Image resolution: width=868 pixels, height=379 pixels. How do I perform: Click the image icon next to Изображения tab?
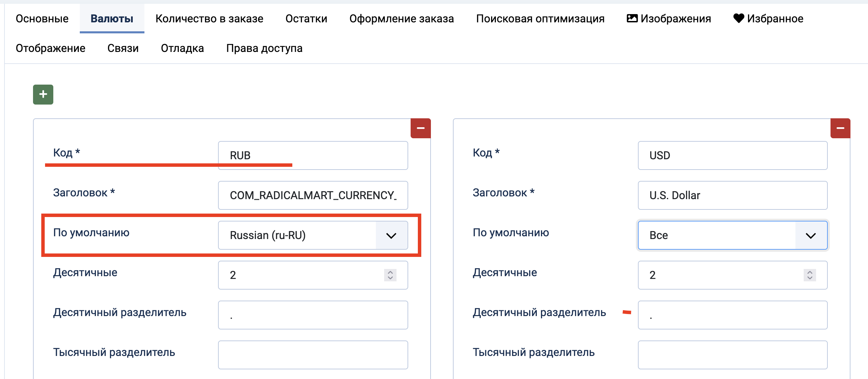point(631,18)
